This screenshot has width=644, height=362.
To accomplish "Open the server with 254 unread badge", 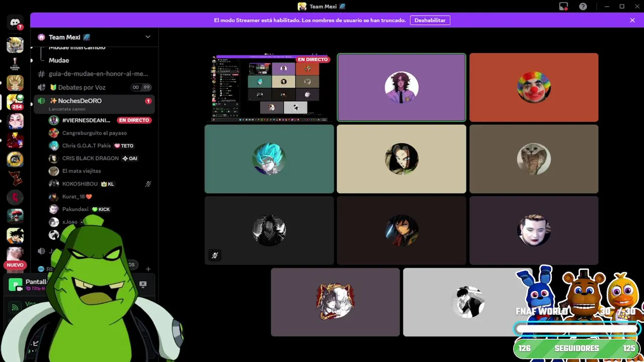I will point(15,102).
